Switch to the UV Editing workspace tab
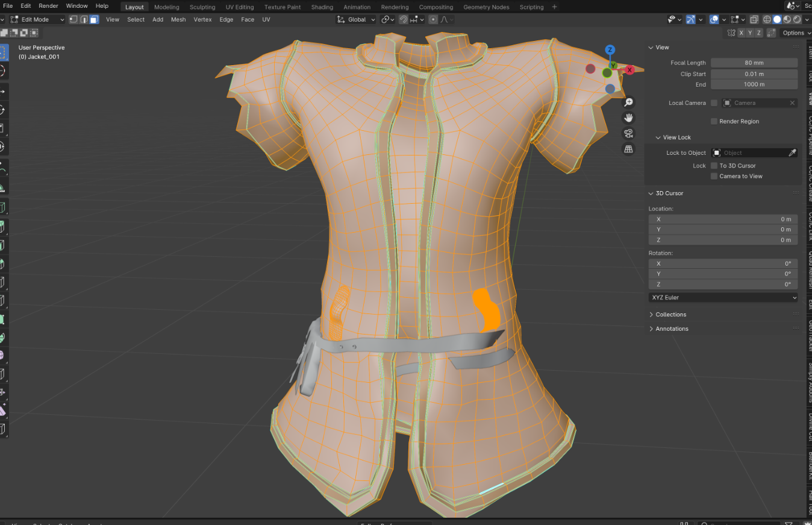The height and width of the screenshot is (525, 812). 239,7
